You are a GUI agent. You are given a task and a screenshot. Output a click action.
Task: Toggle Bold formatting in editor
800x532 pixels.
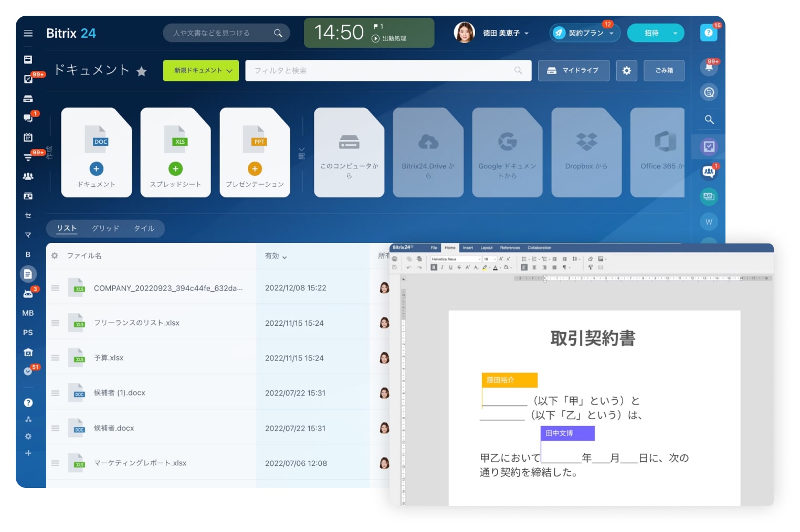click(x=434, y=268)
